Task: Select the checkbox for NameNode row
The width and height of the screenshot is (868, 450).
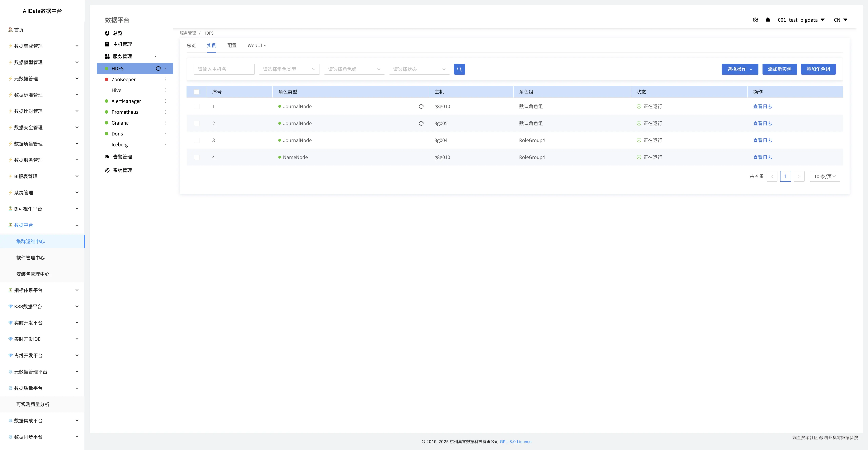Action: 196,157
